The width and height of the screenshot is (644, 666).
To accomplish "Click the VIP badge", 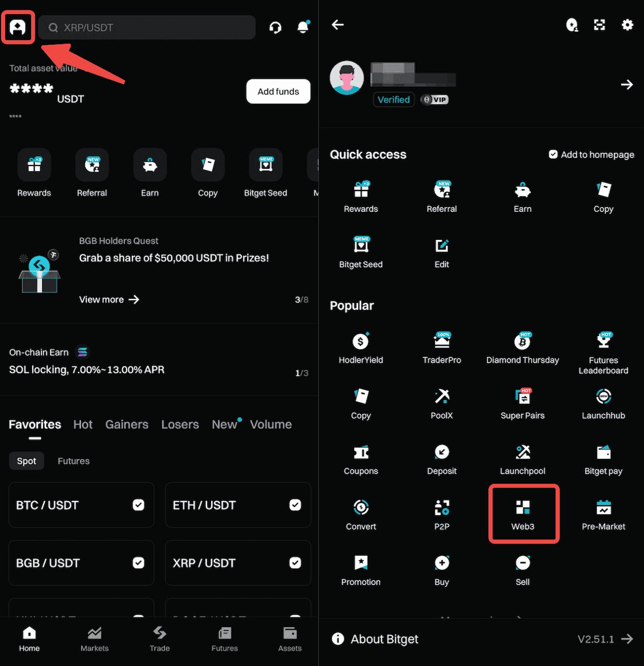I will [x=435, y=99].
